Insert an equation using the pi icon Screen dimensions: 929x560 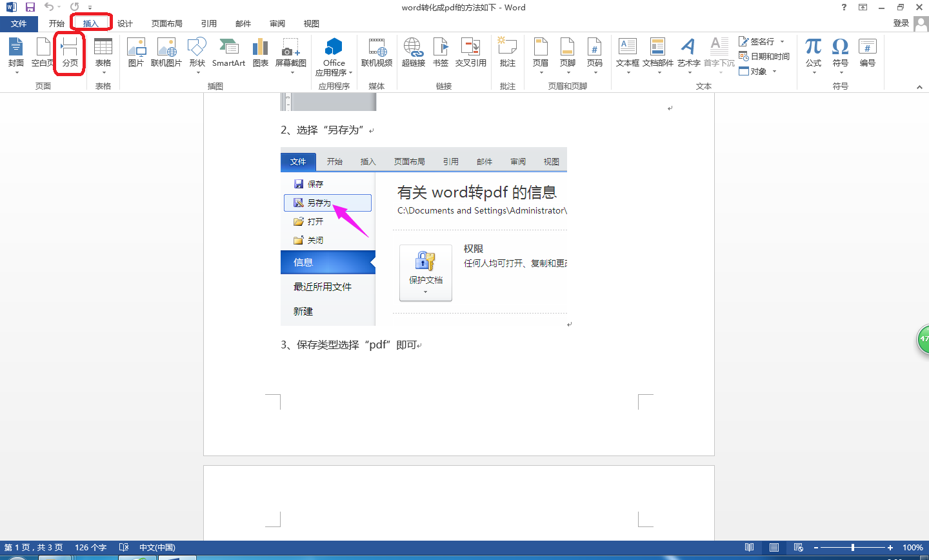814,52
